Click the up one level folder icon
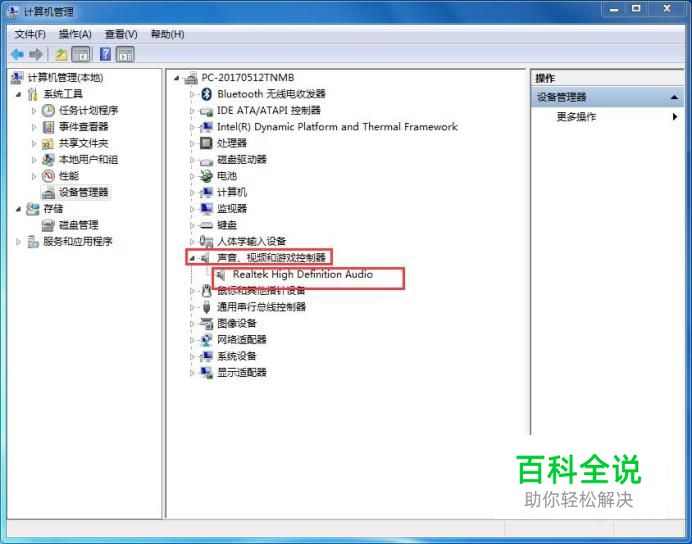 click(61, 55)
